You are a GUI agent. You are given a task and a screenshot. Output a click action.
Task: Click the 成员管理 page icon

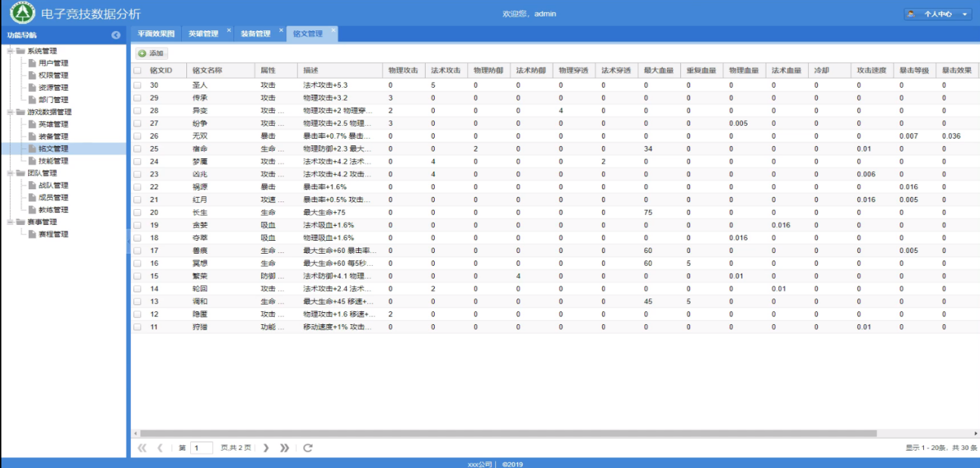(x=33, y=198)
